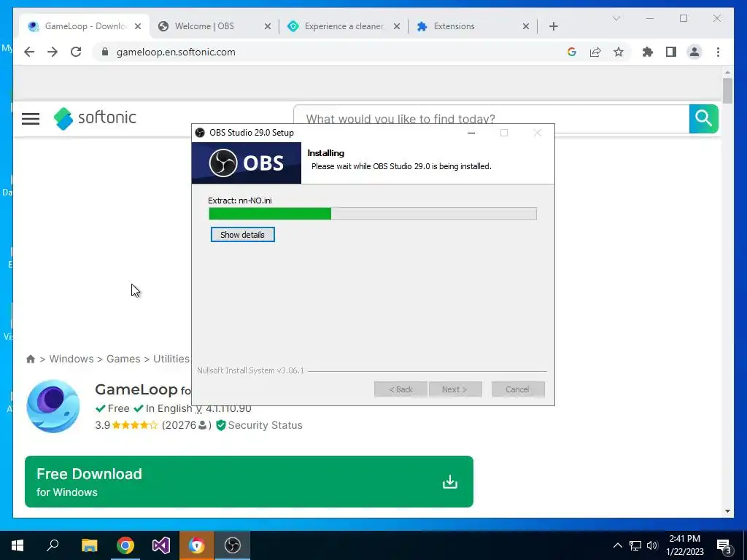Click the orange shield taskbar app
Viewport: 747px width, 560px height.
(x=197, y=545)
